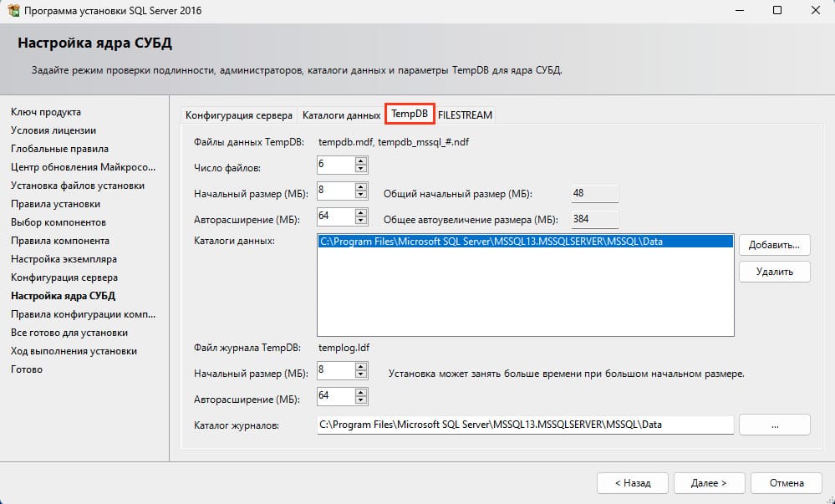The width and height of the screenshot is (835, 504).
Task: Click Настройка экземпляра step in the sidebar
Action: (x=64, y=259)
